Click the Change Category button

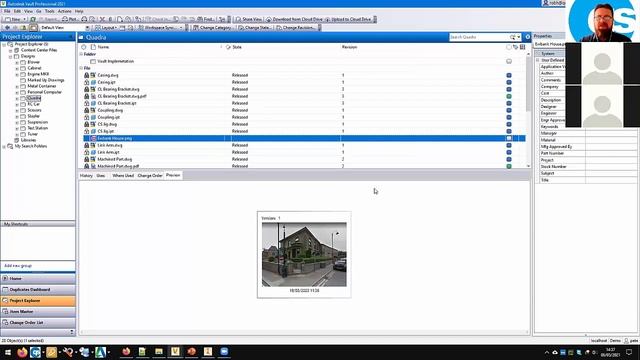tap(212, 28)
